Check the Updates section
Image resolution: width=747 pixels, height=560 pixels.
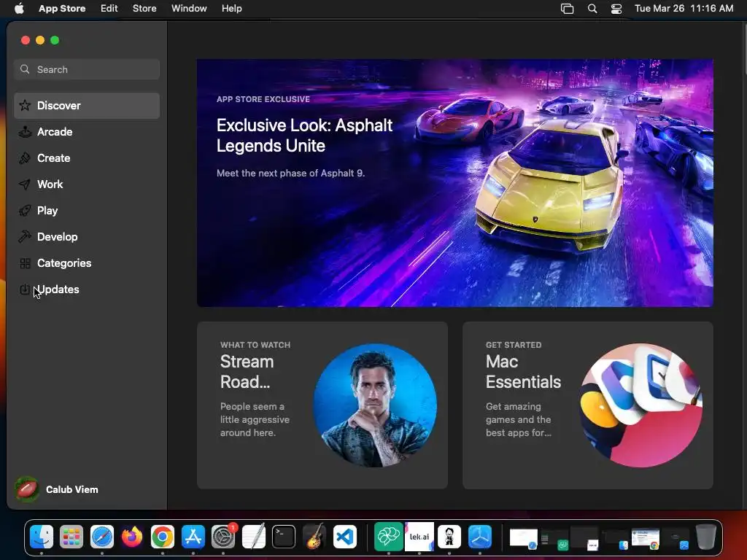click(87, 289)
